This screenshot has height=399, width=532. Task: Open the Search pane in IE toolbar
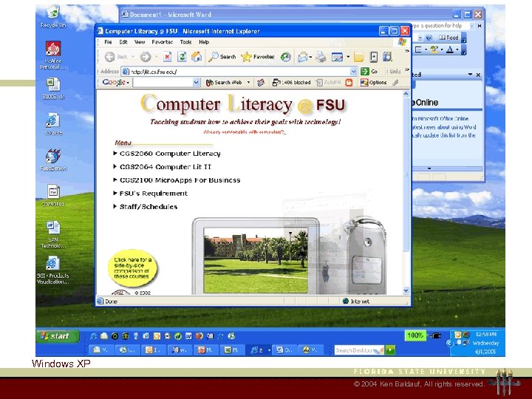[222, 57]
